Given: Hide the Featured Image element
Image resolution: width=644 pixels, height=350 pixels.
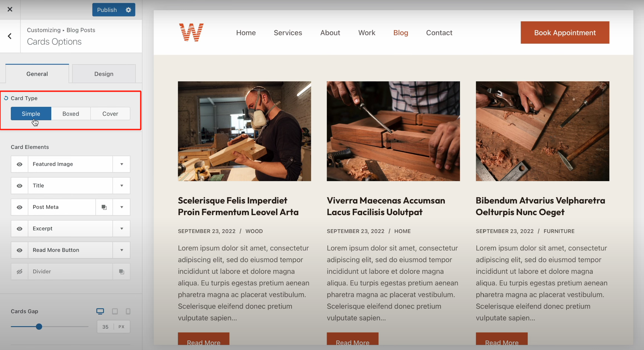Looking at the screenshot, I should (20, 164).
